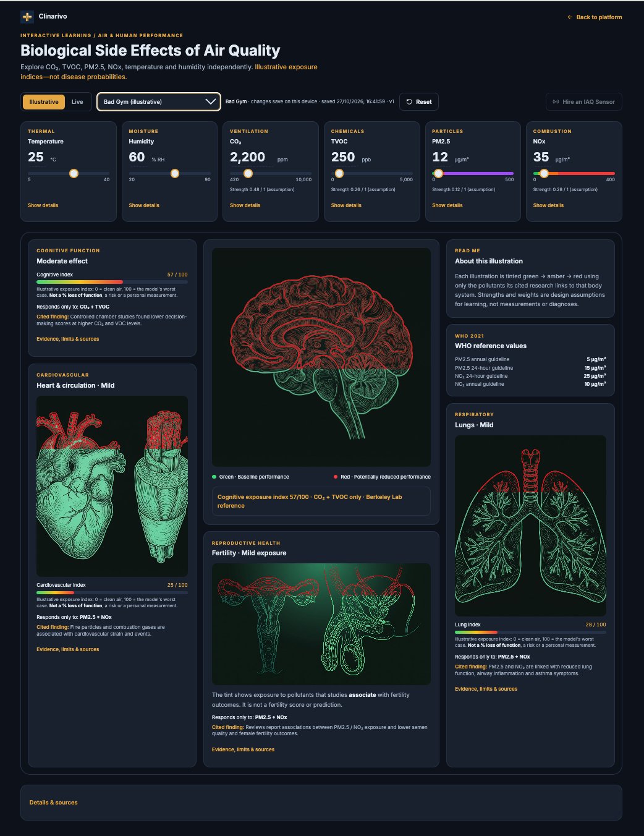Click the red Potentially reduced performance legend dot
Image resolution: width=644 pixels, height=836 pixels.
click(336, 477)
